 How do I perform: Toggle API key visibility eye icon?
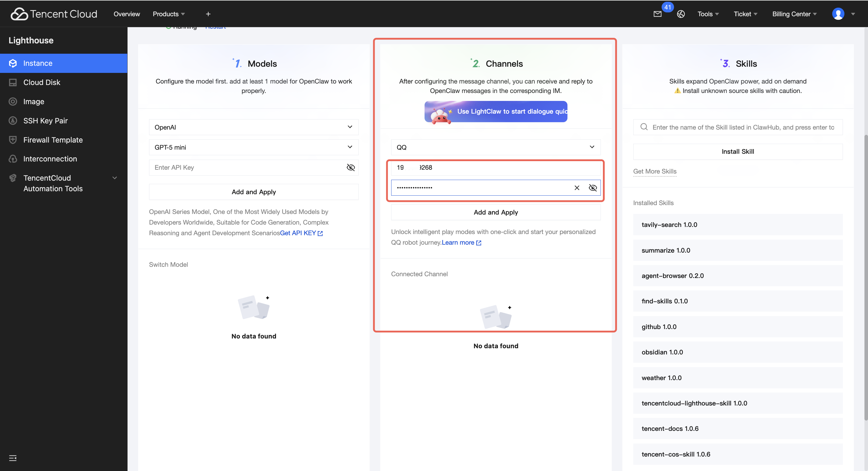pyautogui.click(x=350, y=167)
